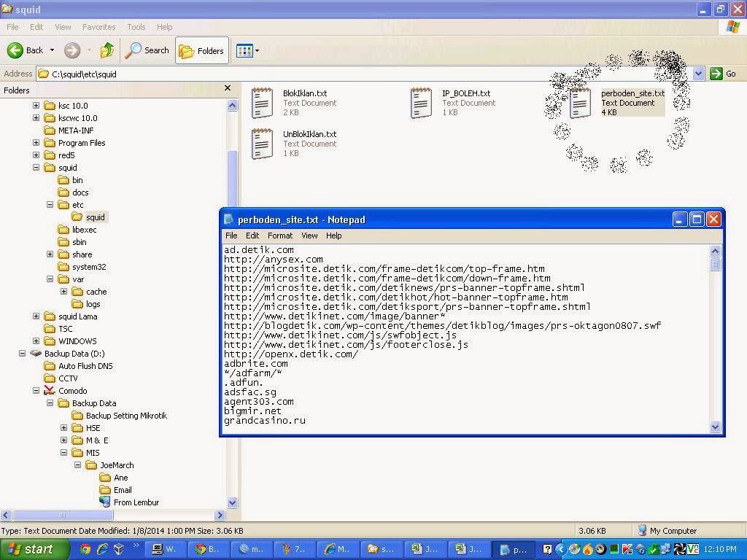The height and width of the screenshot is (560, 747).
Task: Select the TSC folder in tree
Action: 58,329
